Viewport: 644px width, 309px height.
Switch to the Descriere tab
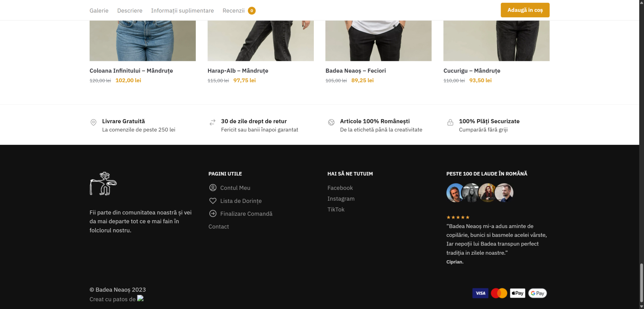(130, 11)
